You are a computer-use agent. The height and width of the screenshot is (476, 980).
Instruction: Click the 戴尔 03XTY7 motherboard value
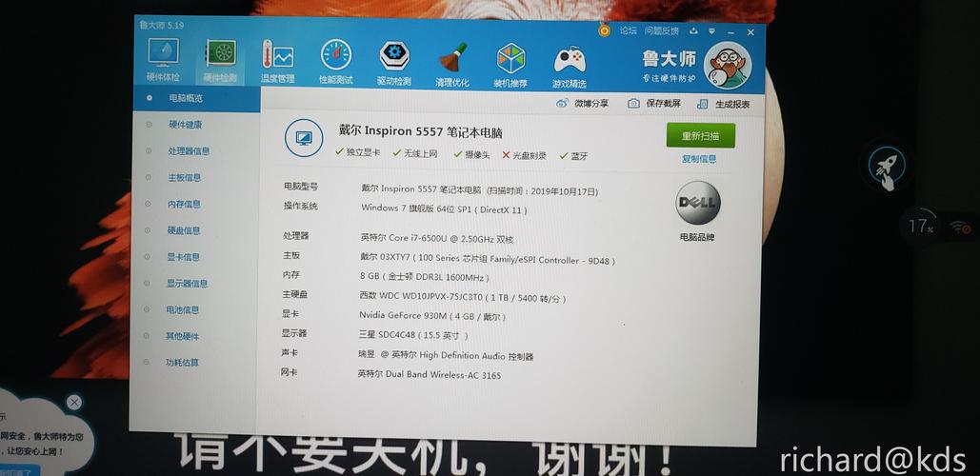click(488, 259)
